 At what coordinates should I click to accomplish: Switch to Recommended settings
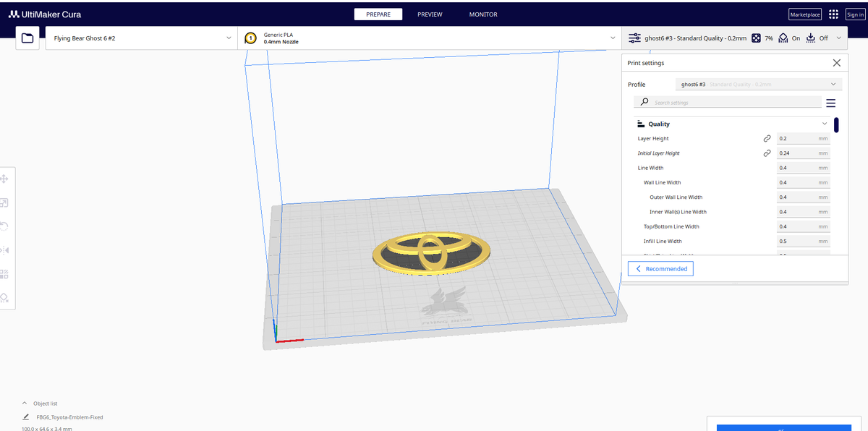click(x=660, y=268)
